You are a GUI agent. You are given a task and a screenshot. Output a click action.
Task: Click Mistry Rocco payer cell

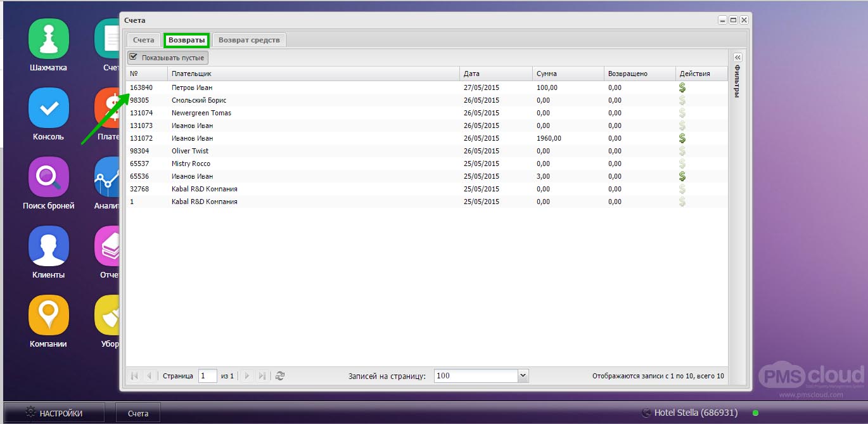pyautogui.click(x=314, y=164)
